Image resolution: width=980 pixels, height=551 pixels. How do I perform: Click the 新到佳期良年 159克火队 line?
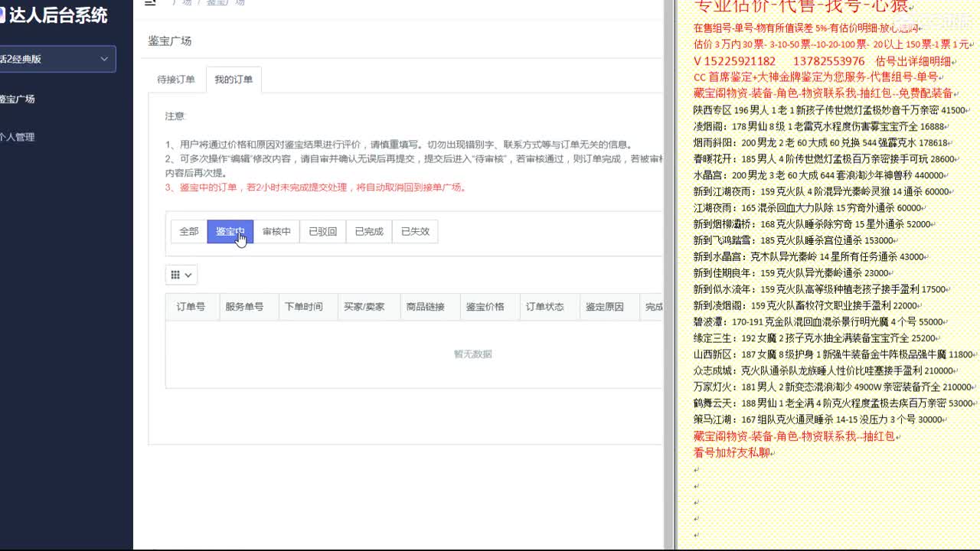pyautogui.click(x=792, y=272)
